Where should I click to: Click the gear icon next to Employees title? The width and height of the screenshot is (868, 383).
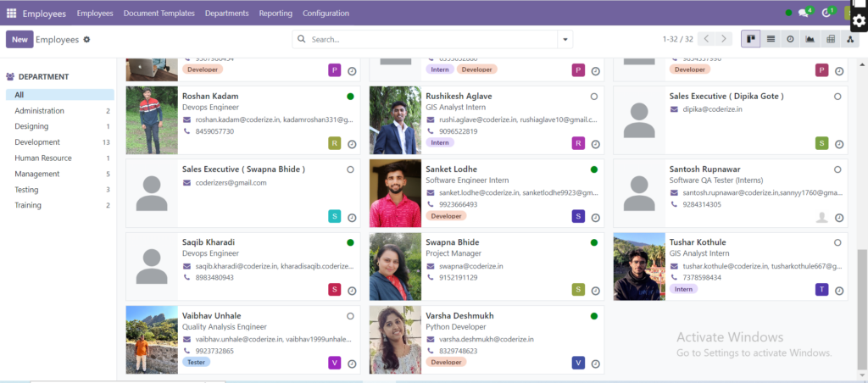click(x=86, y=40)
